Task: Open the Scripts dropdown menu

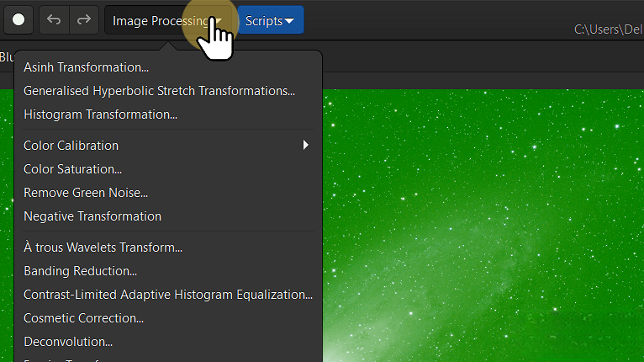Action: pyautogui.click(x=270, y=20)
